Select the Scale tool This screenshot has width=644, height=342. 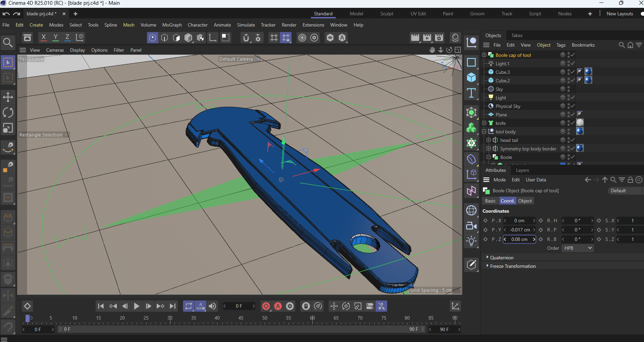8,128
